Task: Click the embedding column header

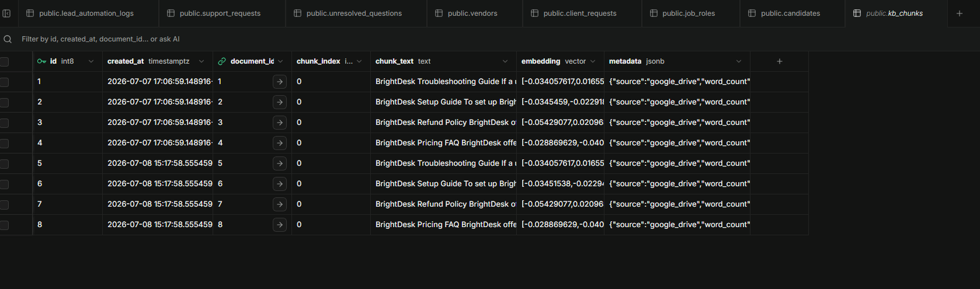Action: pyautogui.click(x=561, y=61)
